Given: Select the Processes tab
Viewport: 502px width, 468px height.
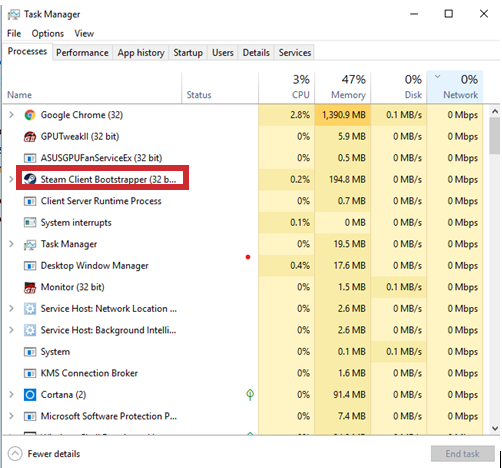Looking at the screenshot, I should [x=27, y=51].
